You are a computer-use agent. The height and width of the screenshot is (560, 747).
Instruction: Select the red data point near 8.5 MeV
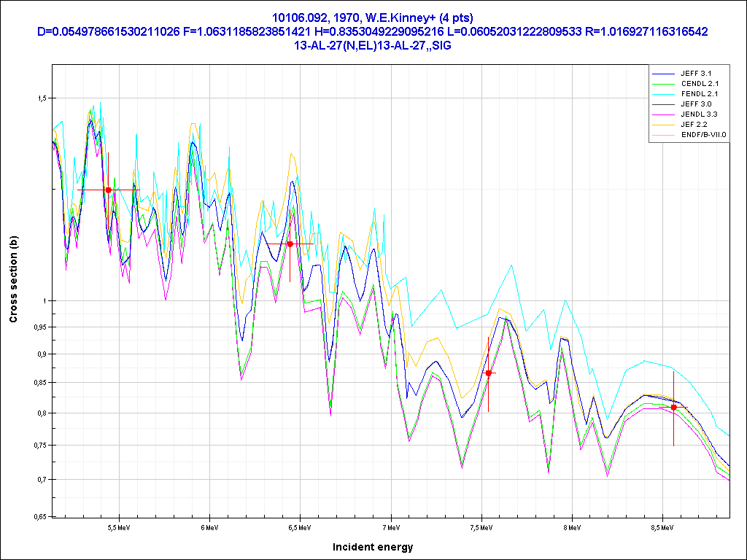pyautogui.click(x=673, y=408)
